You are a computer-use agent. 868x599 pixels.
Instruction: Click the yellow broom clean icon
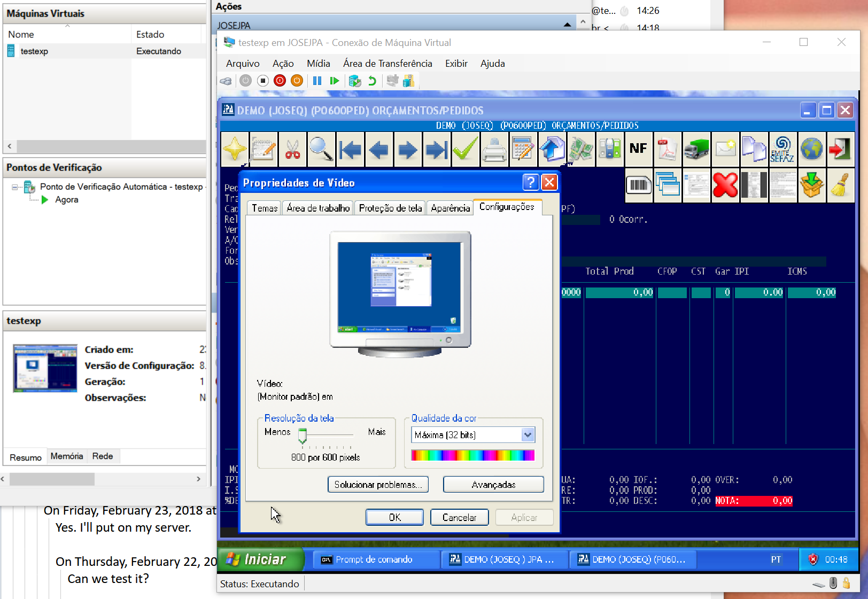point(840,185)
